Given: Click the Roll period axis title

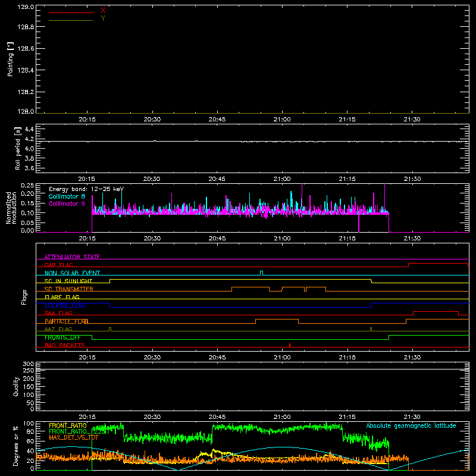Looking at the screenshot, I should click(x=18, y=148).
